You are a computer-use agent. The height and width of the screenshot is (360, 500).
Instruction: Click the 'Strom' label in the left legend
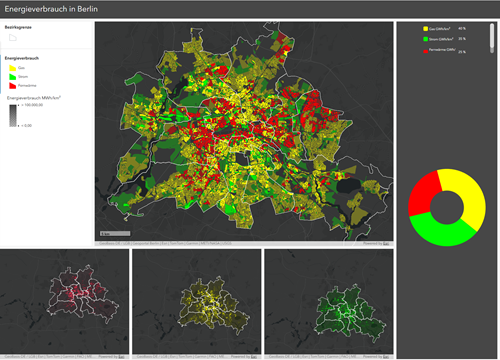(23, 77)
